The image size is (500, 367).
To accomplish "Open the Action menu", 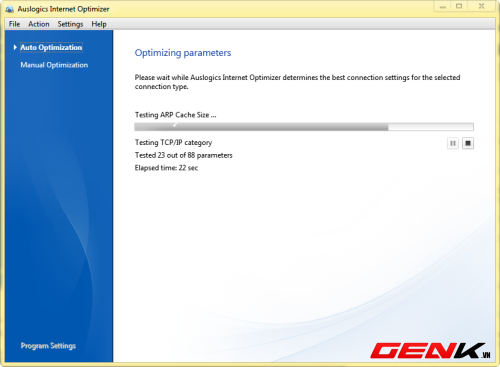I will tap(39, 24).
